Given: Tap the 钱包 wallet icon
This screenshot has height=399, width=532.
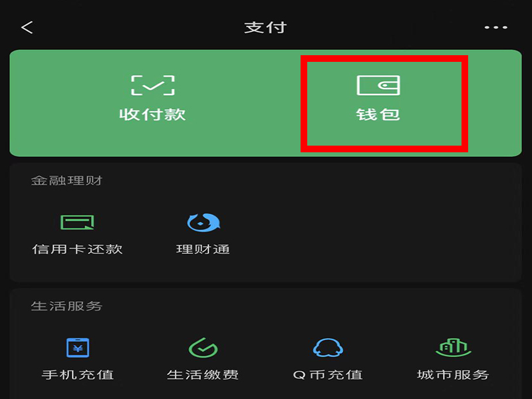Looking at the screenshot, I should pyautogui.click(x=378, y=85).
